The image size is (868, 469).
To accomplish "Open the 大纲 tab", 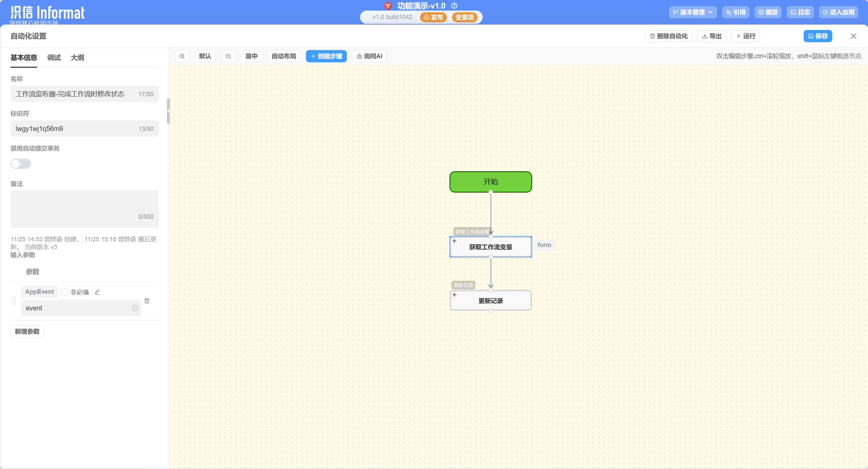I will click(x=77, y=58).
